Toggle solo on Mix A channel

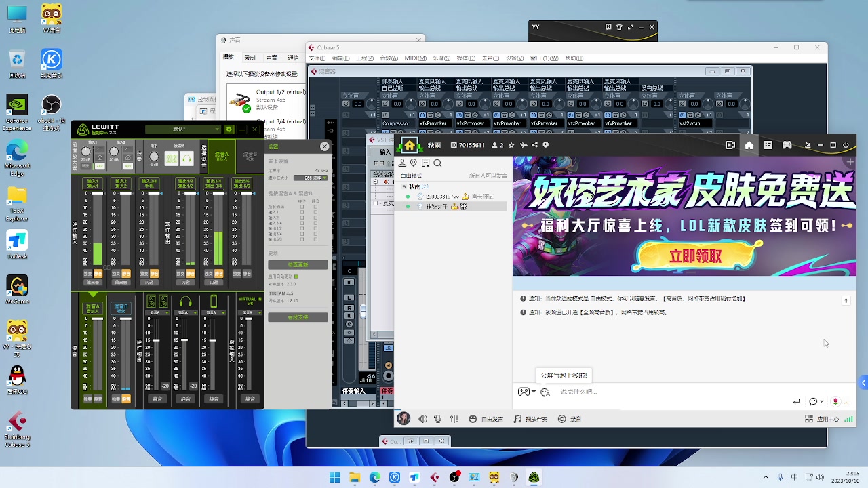pos(87,399)
